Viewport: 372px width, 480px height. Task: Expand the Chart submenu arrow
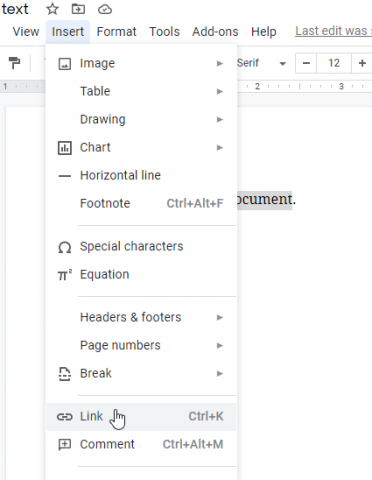(x=220, y=147)
